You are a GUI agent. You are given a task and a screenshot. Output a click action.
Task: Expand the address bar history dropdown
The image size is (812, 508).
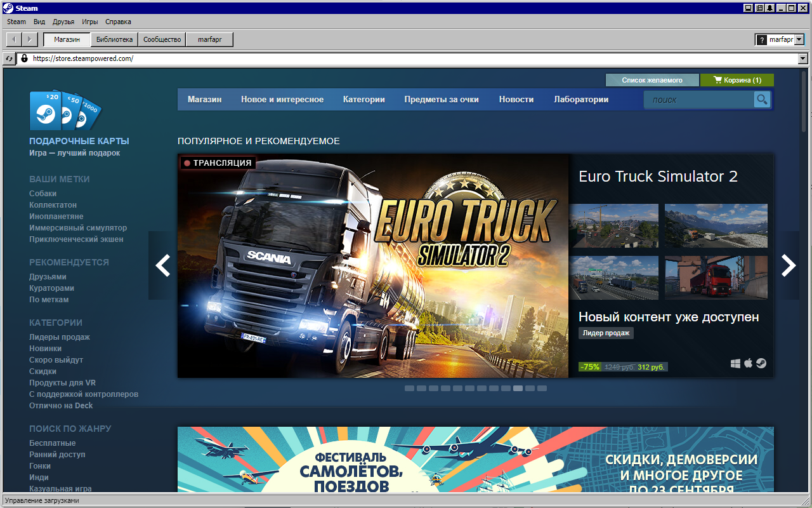(x=803, y=58)
